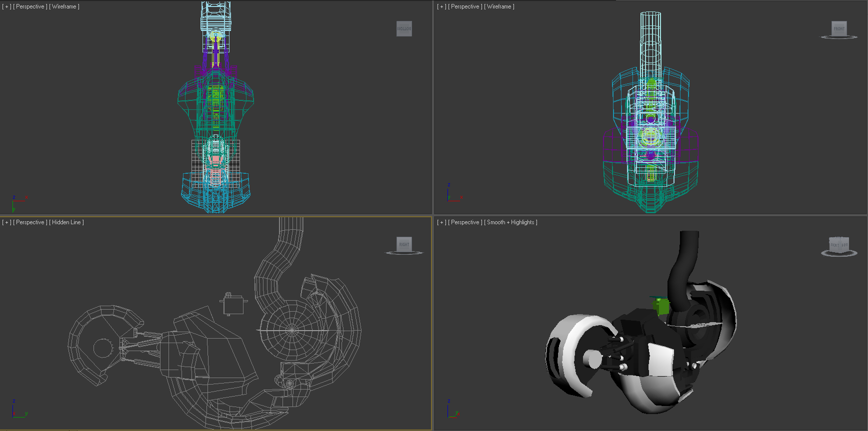This screenshot has width=868, height=431.
Task: Select small servo outline in Hidden Line viewport
Action: point(233,304)
